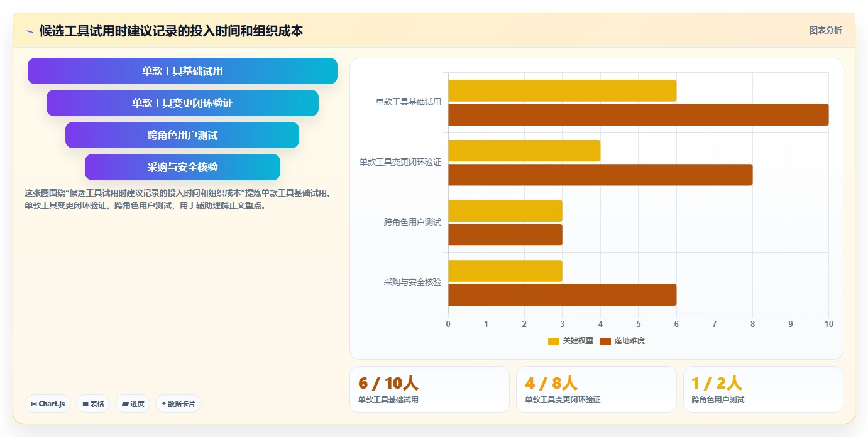Select the 单款工具变更闭环验证 funnel bar
Viewport: 868px width, 437px height.
pos(182,103)
